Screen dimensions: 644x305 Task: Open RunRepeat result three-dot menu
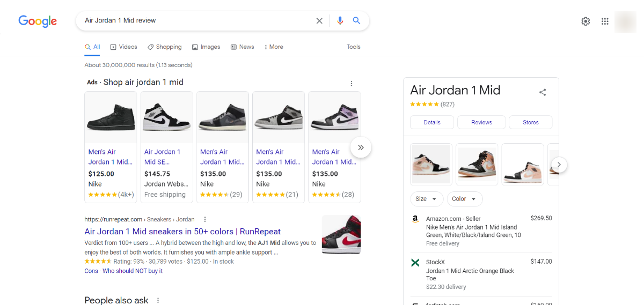tap(204, 219)
